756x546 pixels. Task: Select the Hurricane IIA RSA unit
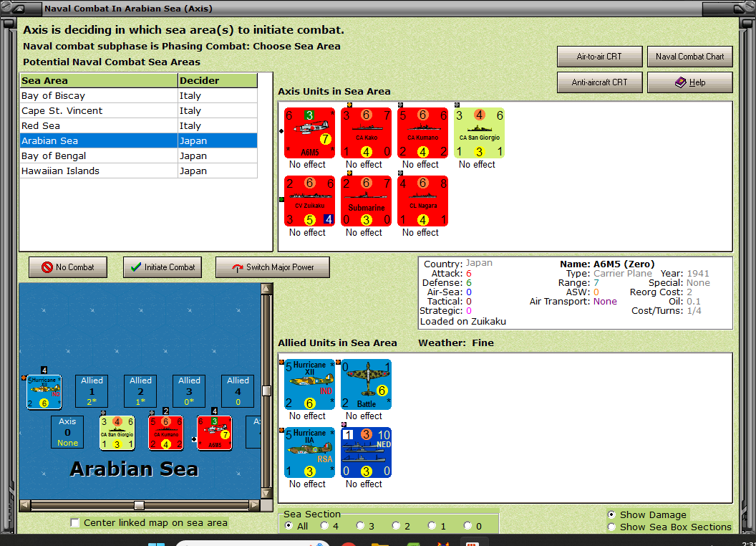[309, 452]
